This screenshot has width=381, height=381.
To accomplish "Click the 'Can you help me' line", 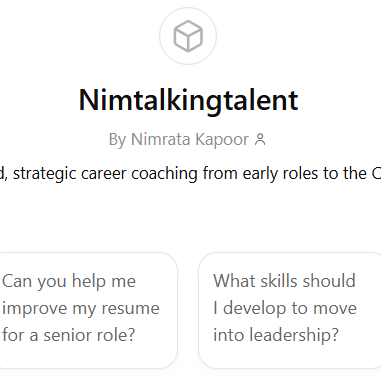I will [69, 281].
